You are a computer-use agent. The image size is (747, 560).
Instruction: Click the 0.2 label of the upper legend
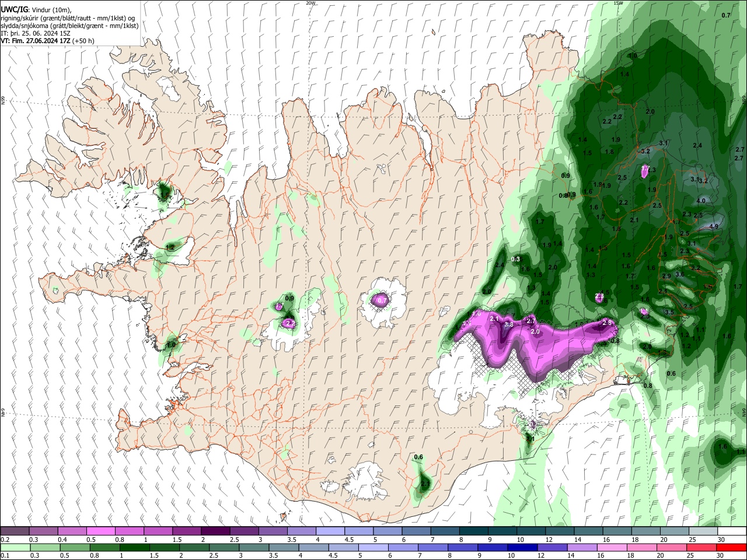(5, 540)
